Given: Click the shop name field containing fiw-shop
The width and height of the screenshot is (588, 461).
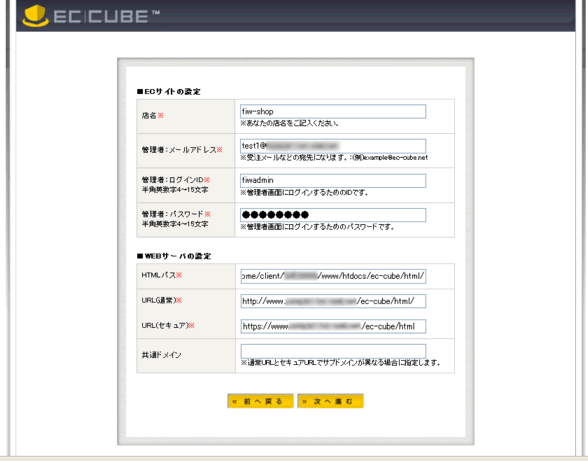Looking at the screenshot, I should (333, 111).
